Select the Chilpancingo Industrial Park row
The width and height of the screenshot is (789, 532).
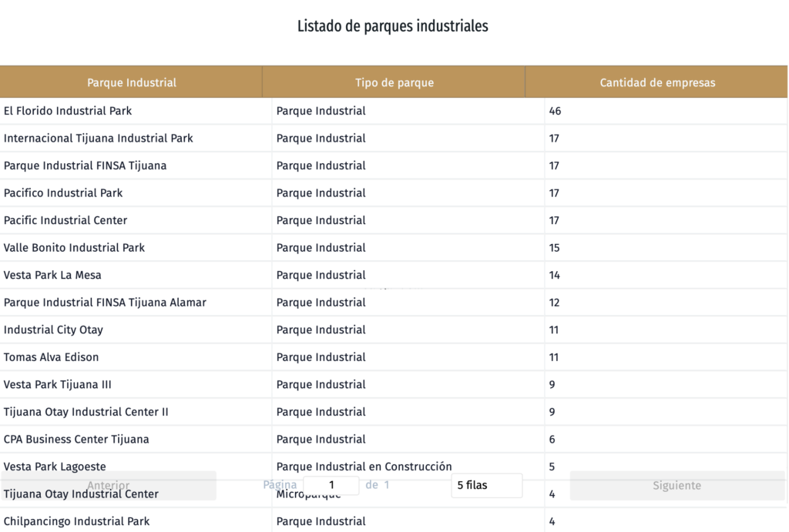(x=76, y=521)
